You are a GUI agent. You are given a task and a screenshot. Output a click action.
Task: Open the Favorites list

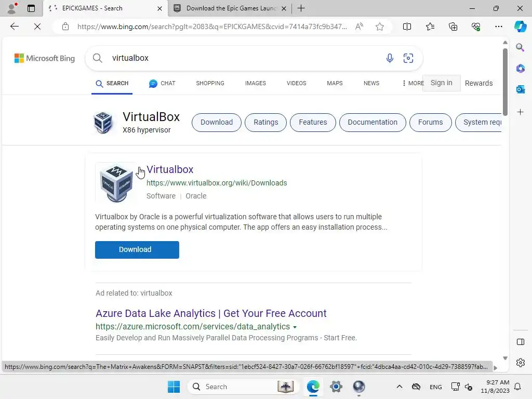tap(430, 26)
